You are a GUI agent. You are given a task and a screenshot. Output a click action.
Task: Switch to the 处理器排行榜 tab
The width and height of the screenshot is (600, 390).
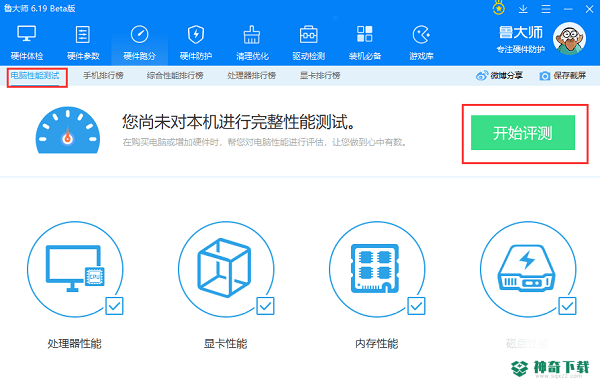251,75
